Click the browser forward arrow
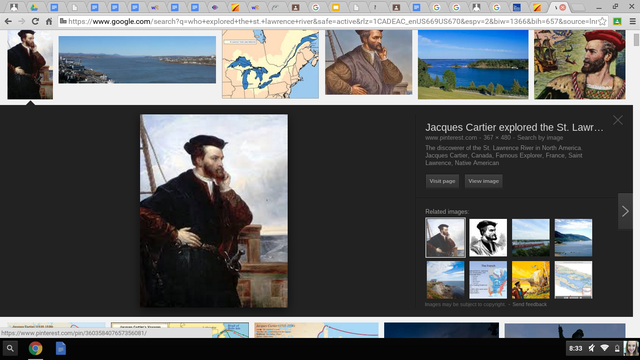The height and width of the screenshot is (360, 640). click(22, 21)
